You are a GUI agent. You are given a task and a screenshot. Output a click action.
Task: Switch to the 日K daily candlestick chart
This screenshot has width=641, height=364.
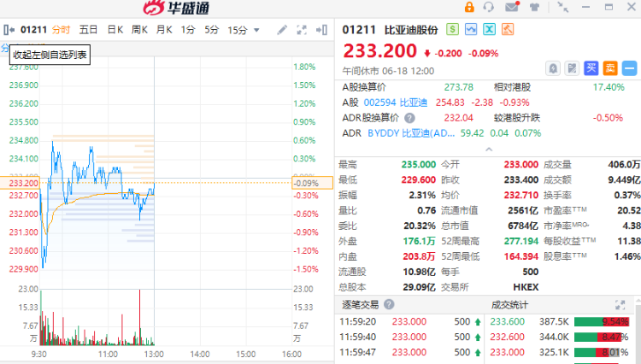point(115,30)
